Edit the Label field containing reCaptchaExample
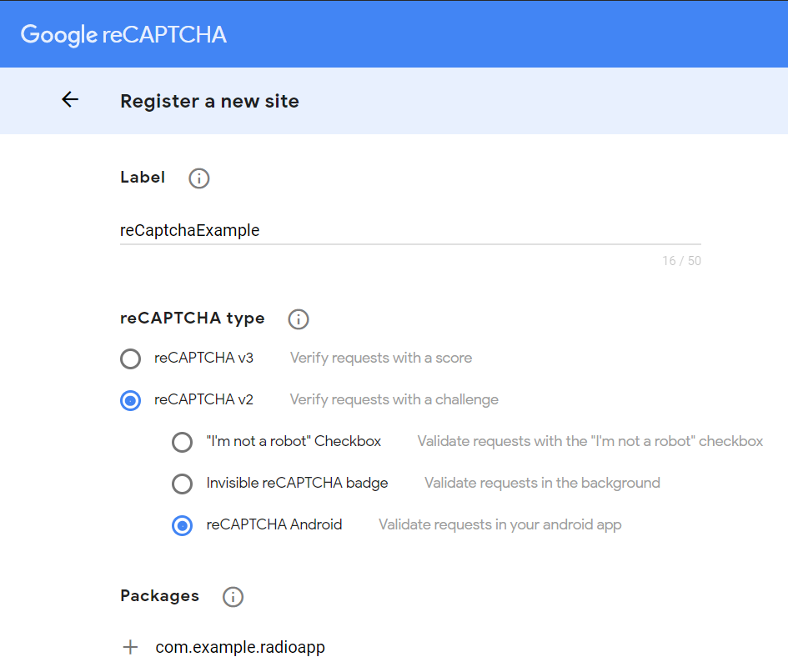The image size is (788, 672). click(x=410, y=230)
